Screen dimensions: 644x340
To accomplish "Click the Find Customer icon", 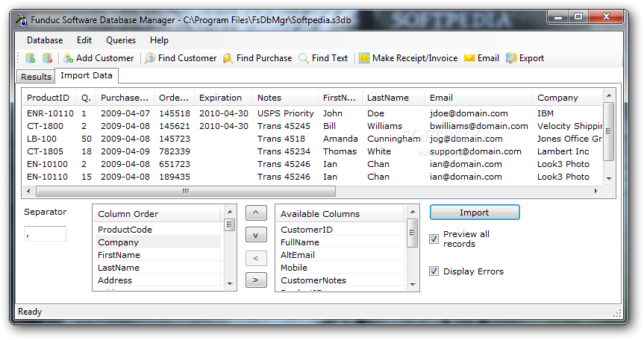I will [x=150, y=58].
